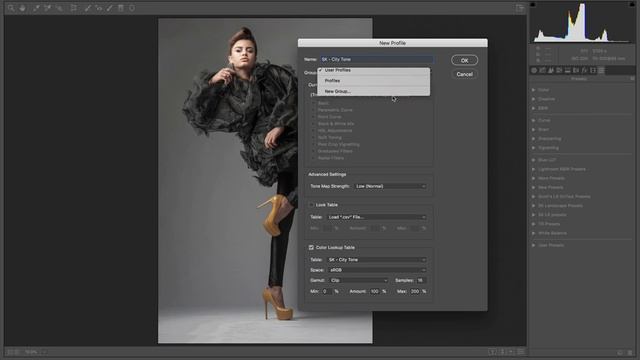640x360 pixels.
Task: Click the profile Name text field
Action: [376, 59]
